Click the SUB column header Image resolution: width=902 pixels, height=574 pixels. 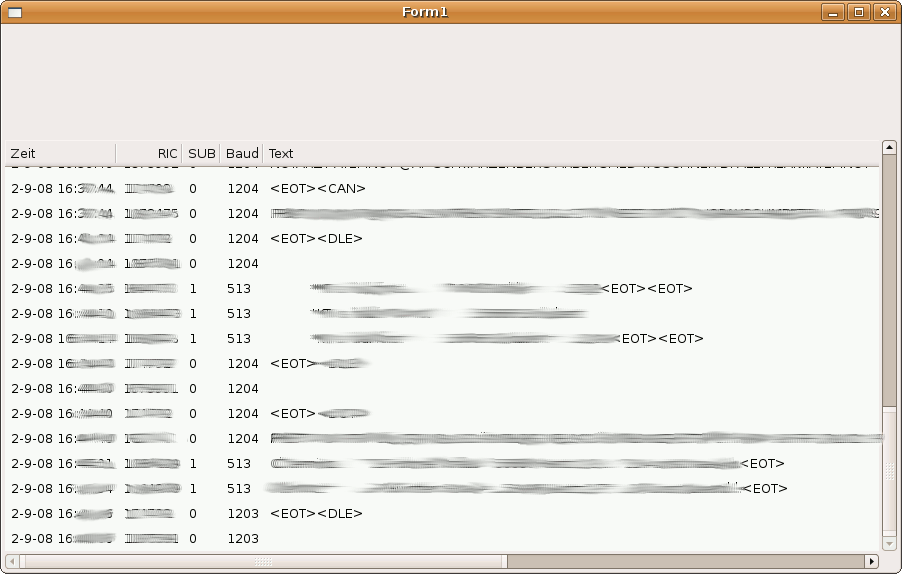click(x=201, y=153)
